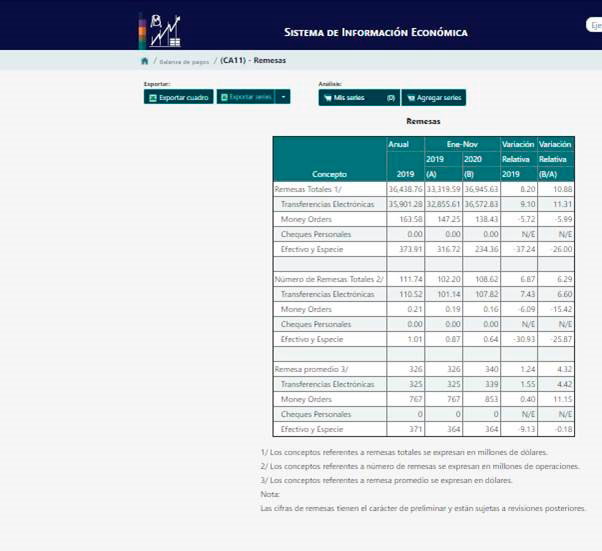Select the Ene-Nov column header

[460, 145]
